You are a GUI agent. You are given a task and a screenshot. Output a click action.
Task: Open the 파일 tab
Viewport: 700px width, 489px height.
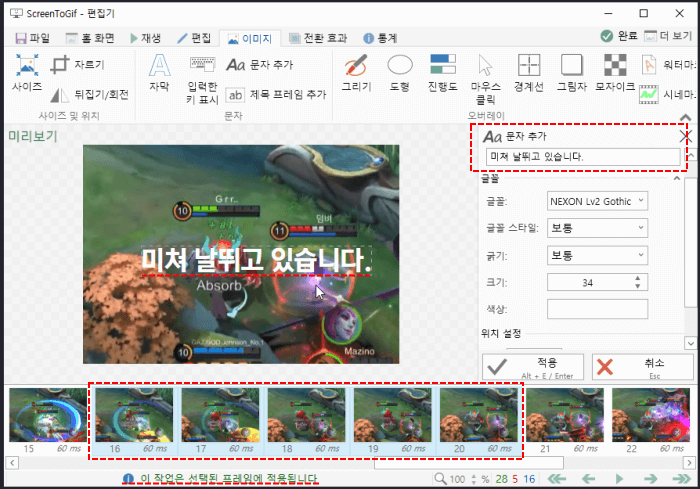(32, 38)
